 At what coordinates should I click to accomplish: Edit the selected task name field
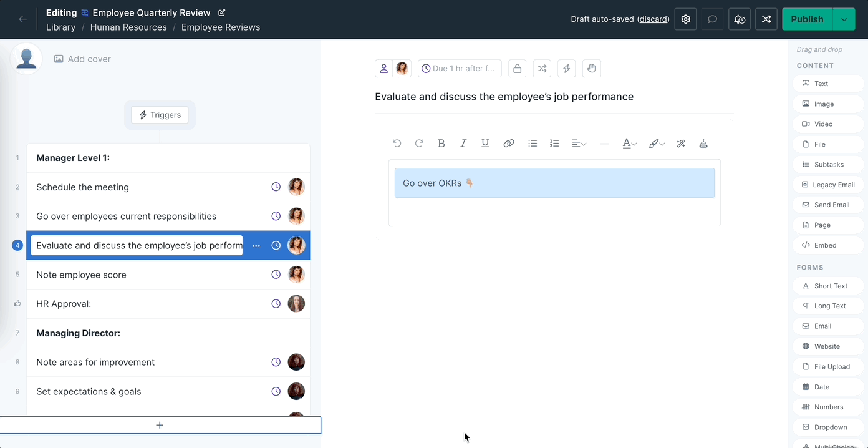tap(137, 246)
